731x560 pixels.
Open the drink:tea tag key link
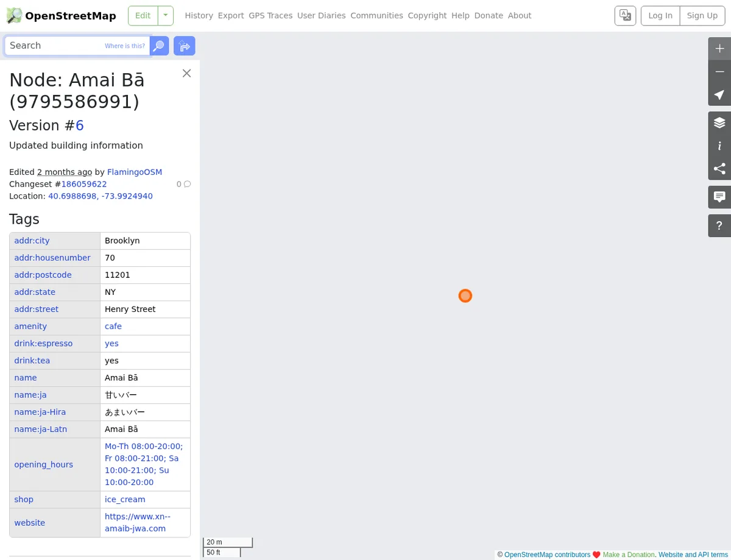pyautogui.click(x=32, y=360)
